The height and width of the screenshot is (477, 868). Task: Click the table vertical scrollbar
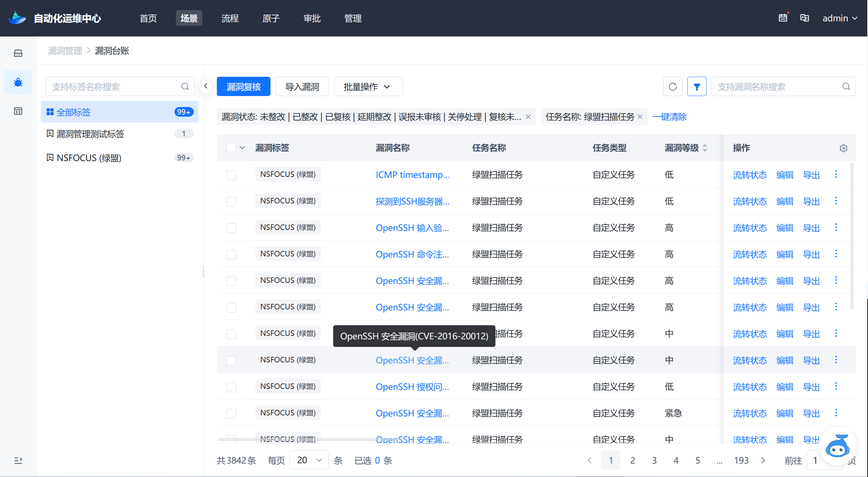pos(852,236)
